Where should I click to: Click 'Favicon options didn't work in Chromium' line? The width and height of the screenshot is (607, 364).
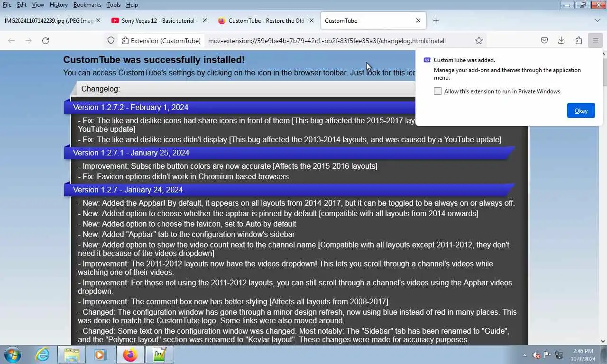pyautogui.click(x=184, y=176)
